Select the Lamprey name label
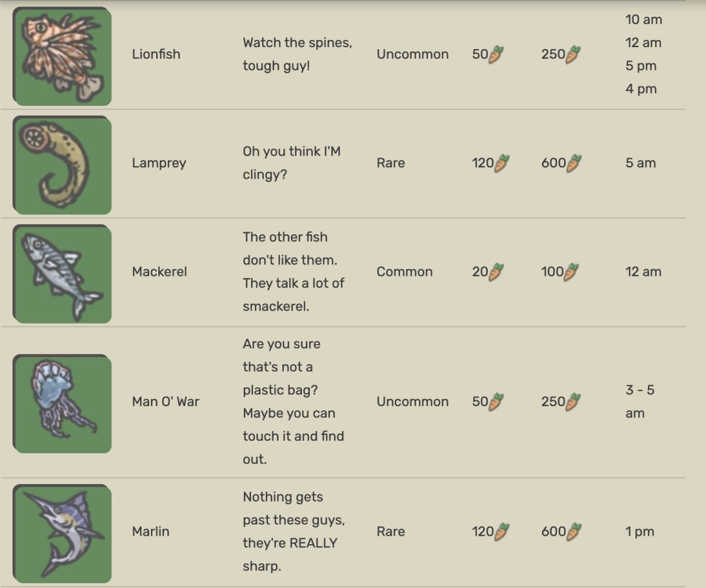706x588 pixels. point(159,163)
